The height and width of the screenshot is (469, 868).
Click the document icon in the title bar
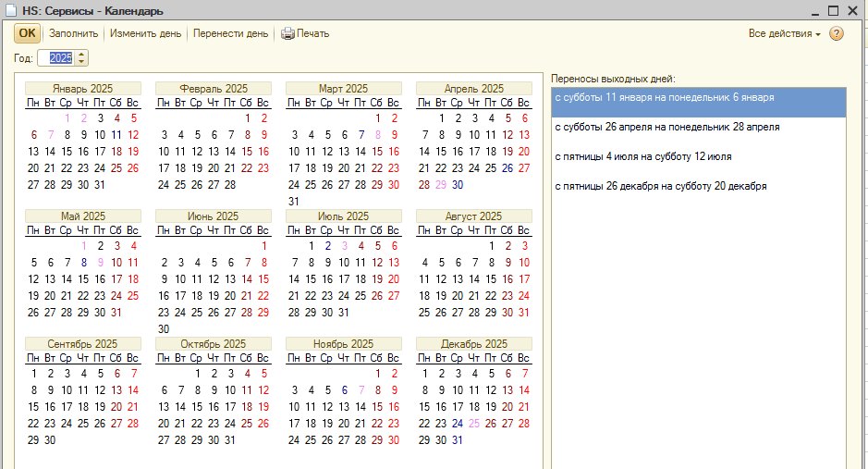point(10,10)
